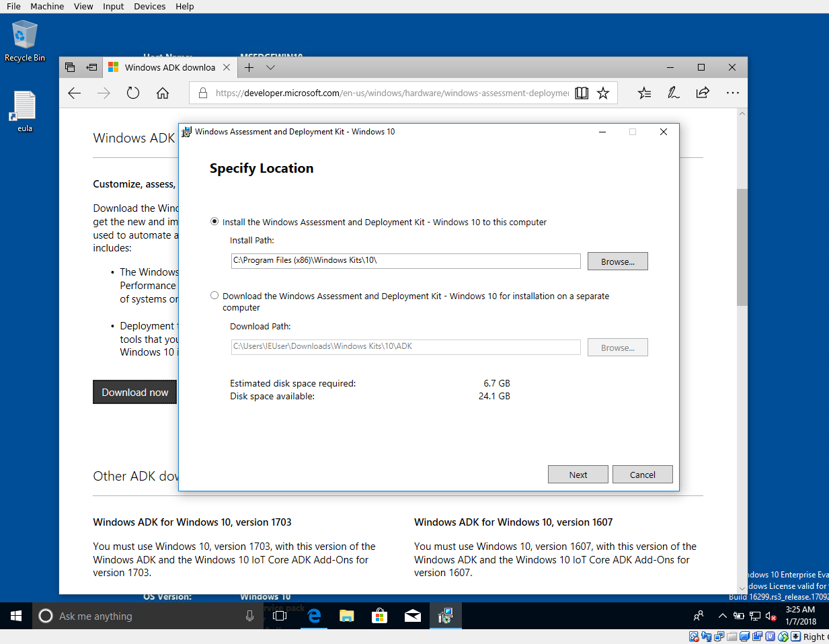Screen dimensions: 829x644
Task: Click VirtualBox CPU virtualization indicator
Action: click(x=770, y=637)
